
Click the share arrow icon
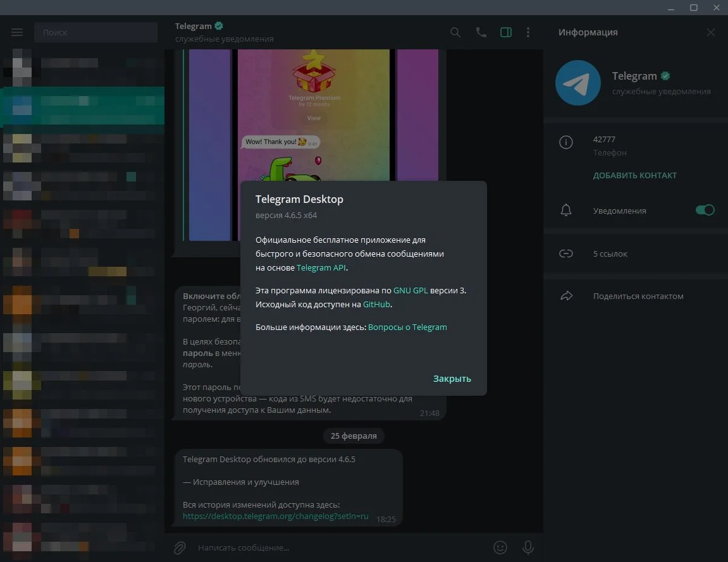click(x=567, y=296)
